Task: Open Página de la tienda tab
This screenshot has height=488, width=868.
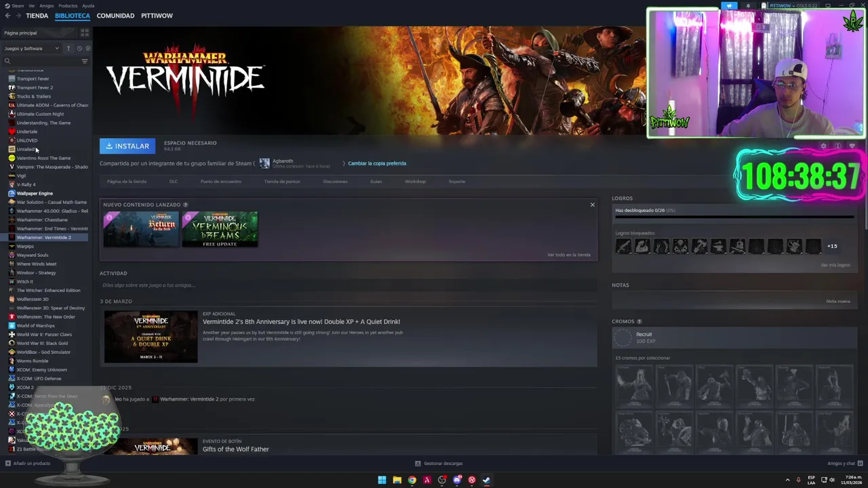Action: (x=127, y=182)
